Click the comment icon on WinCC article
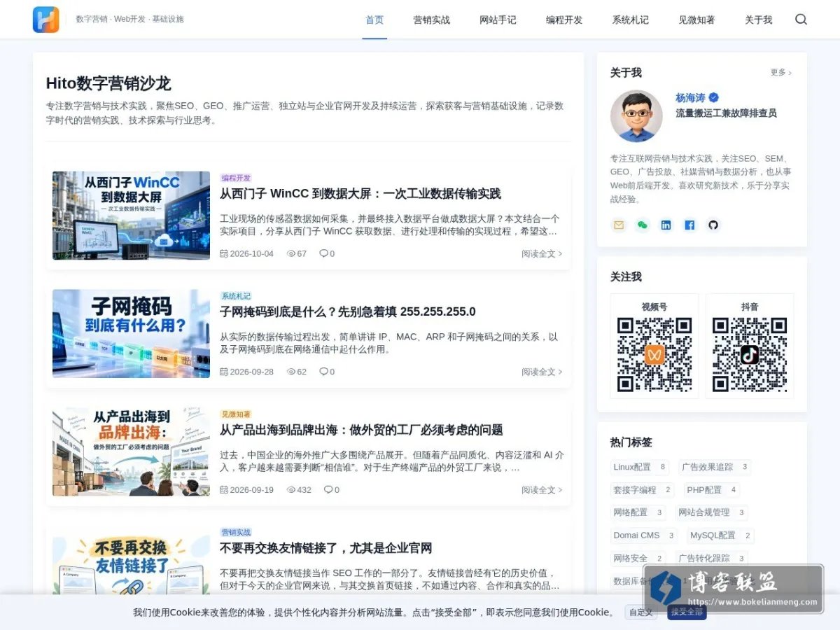 coord(323,253)
